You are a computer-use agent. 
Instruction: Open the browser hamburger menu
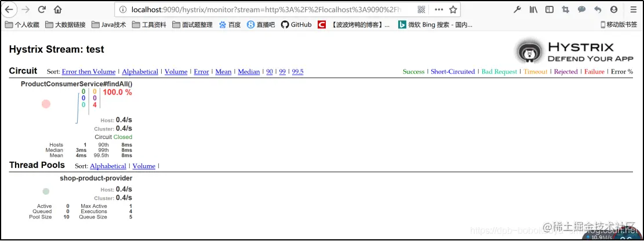(x=633, y=9)
